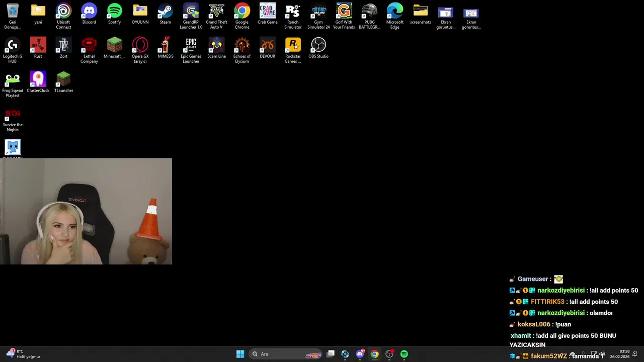This screenshot has height=362, width=644.
Task: Open the 'yeni' folder on desktop
Action: click(x=38, y=14)
